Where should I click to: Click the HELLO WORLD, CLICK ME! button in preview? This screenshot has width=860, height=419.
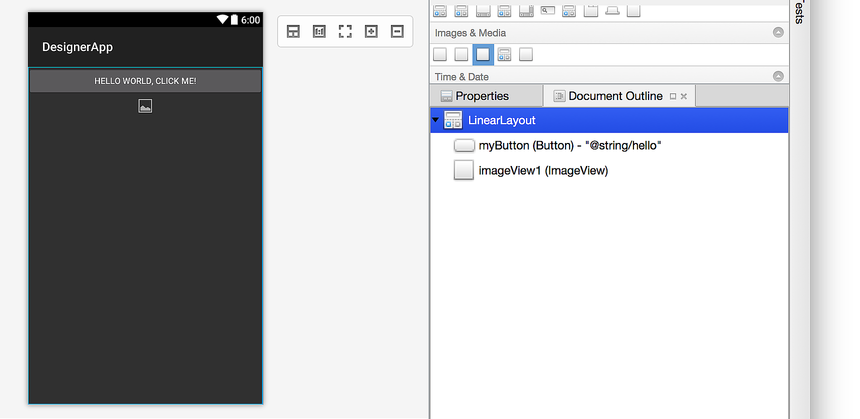coord(145,81)
